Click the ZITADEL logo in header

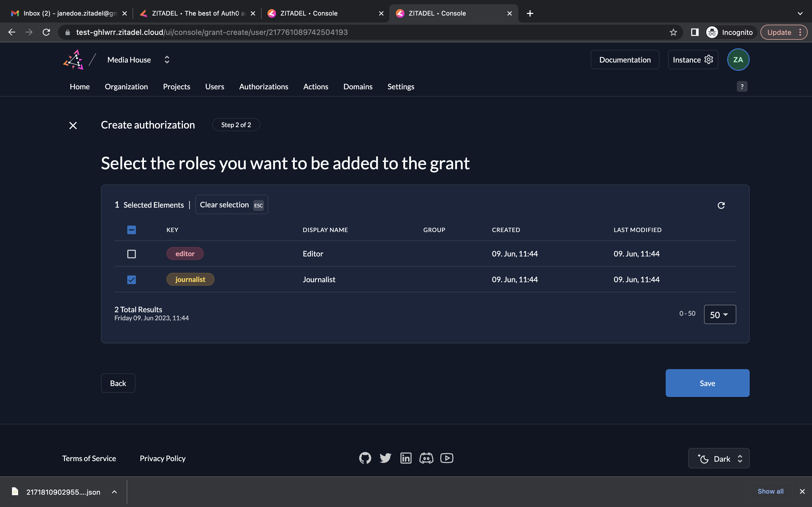point(73,60)
